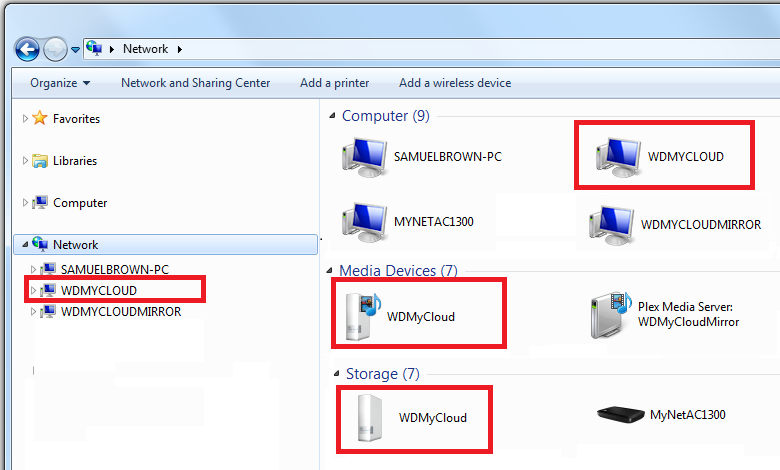Click the Computer (9) group header
Viewport: 780px width, 470px height.
pos(386,116)
